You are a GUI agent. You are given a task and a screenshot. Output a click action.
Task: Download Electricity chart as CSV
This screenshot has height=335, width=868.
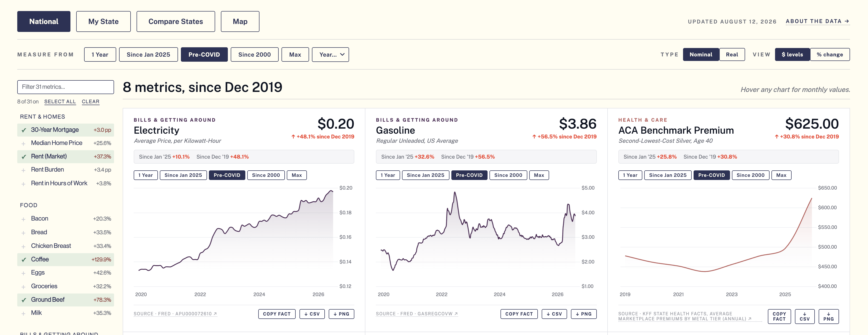click(x=312, y=314)
